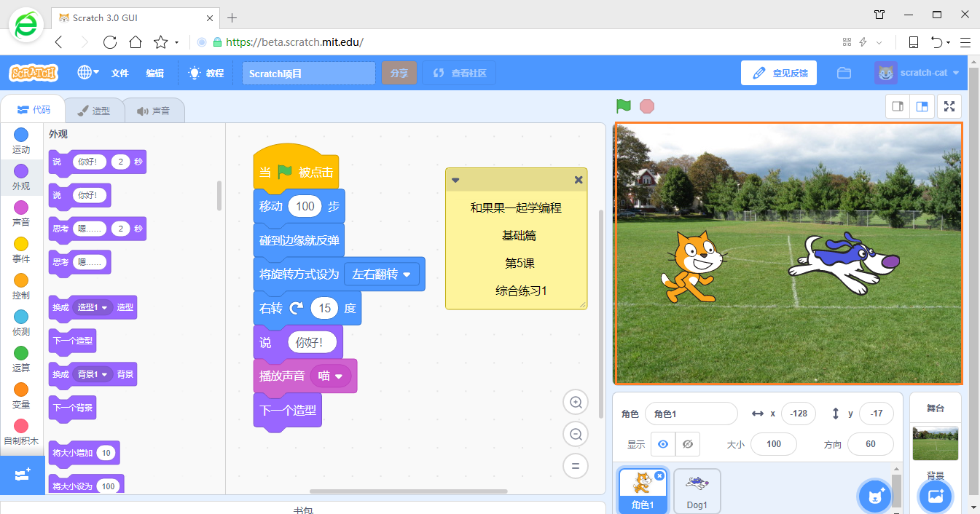
Task: Click the 100 steps value in 移动 block
Action: click(305, 206)
